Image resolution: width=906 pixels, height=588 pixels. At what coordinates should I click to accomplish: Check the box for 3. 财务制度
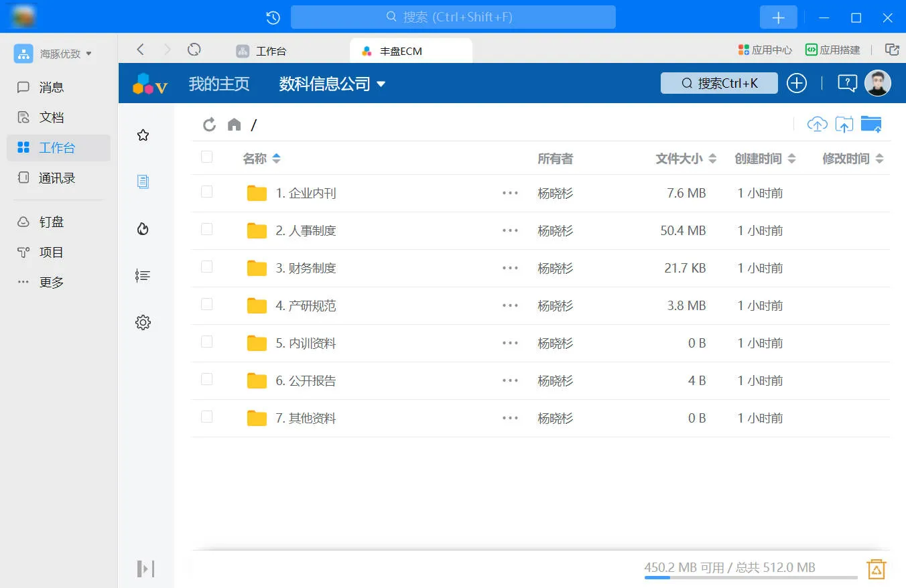click(206, 267)
